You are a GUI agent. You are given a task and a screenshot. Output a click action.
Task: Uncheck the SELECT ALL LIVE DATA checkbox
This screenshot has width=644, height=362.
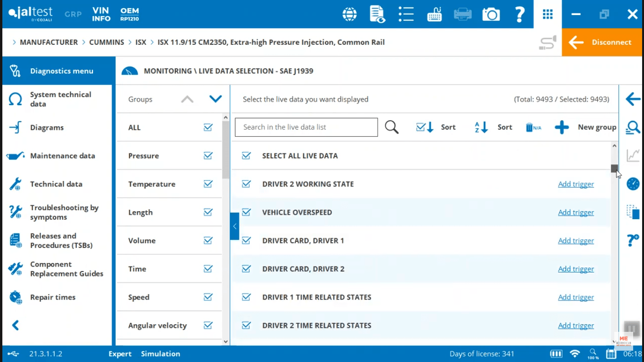246,156
